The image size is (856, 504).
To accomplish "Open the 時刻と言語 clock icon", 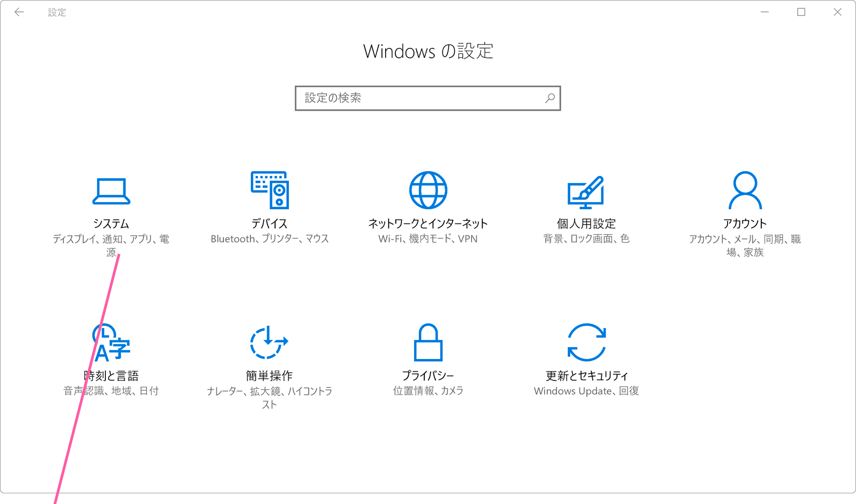I will coord(111,342).
